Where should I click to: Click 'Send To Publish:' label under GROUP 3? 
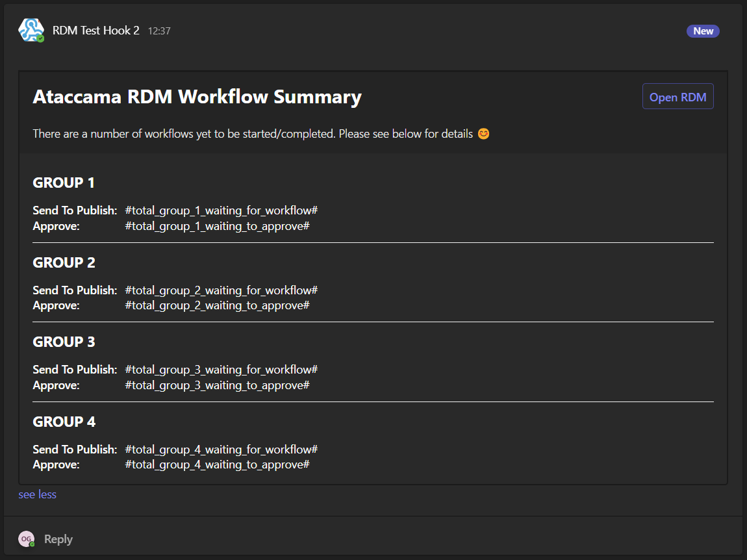(x=75, y=370)
